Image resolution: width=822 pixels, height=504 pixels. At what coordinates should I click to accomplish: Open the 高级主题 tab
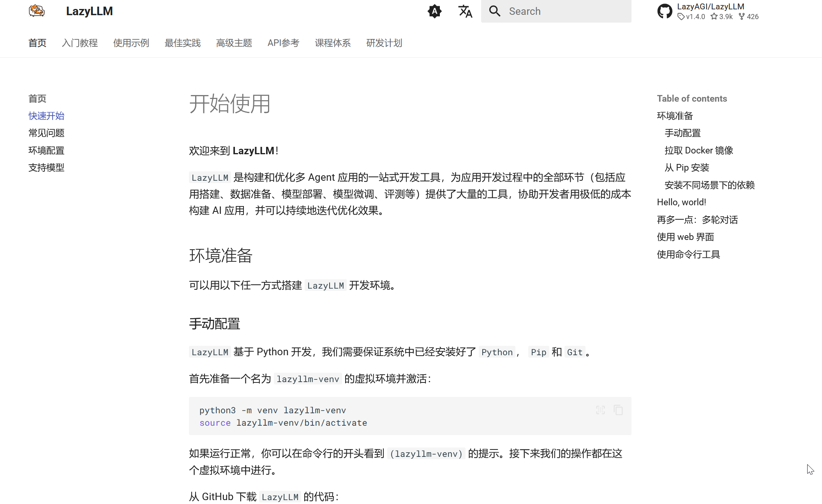[x=234, y=43]
